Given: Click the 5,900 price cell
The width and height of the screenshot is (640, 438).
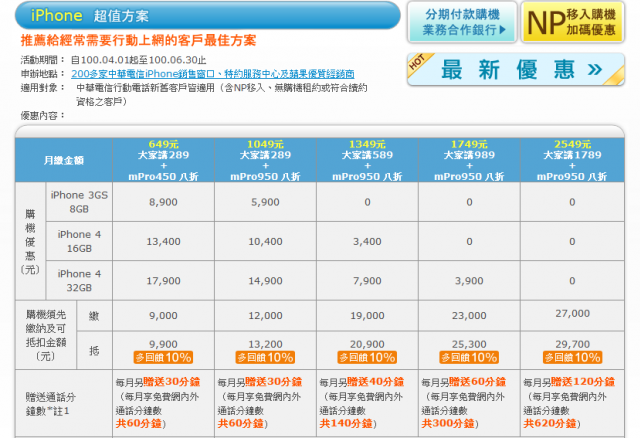Looking at the screenshot, I should (265, 202).
